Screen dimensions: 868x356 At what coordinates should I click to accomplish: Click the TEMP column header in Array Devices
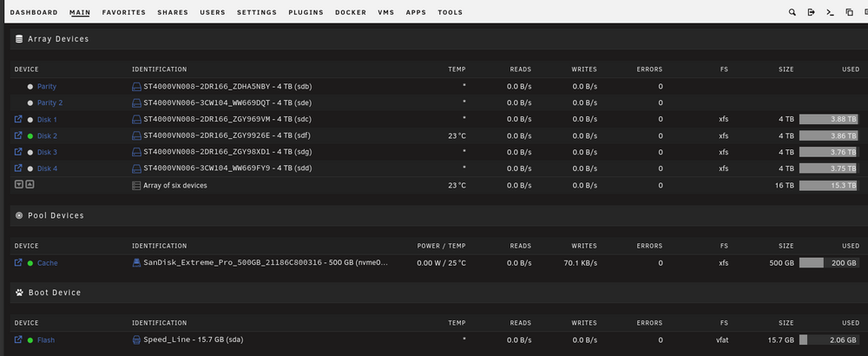pos(457,69)
